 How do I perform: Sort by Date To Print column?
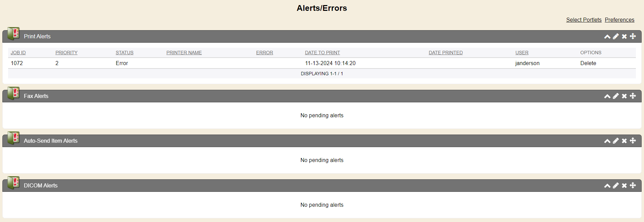click(x=322, y=53)
